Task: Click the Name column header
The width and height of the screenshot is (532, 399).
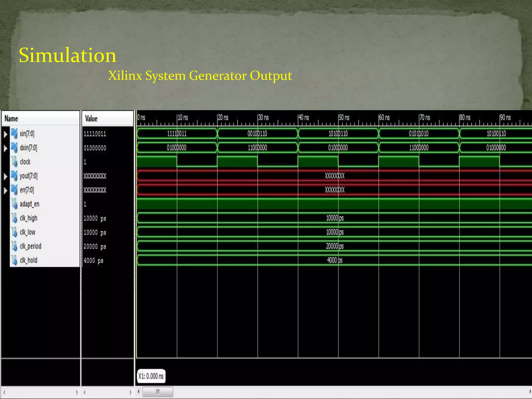Action: point(41,119)
